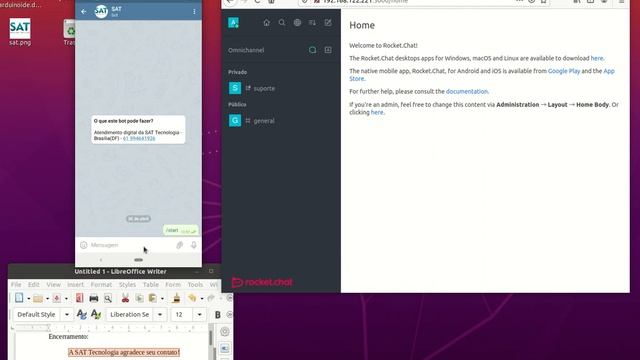Open the Telegram three-dot options menu

(194, 12)
